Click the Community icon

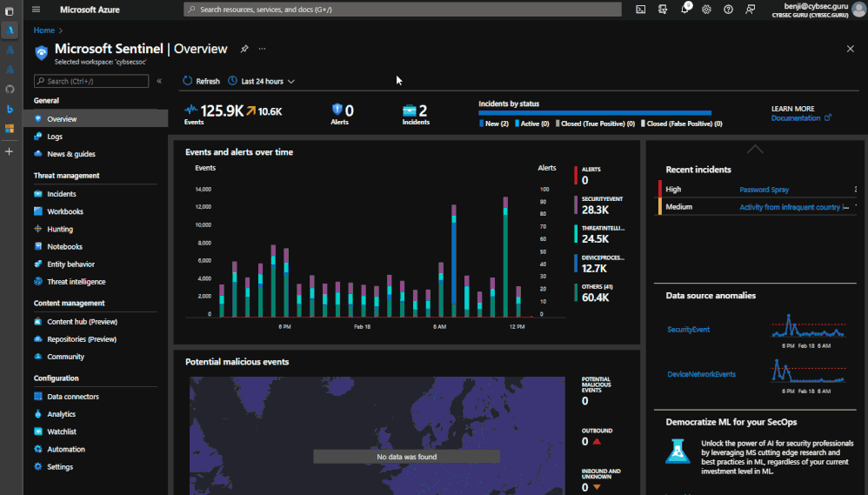37,357
